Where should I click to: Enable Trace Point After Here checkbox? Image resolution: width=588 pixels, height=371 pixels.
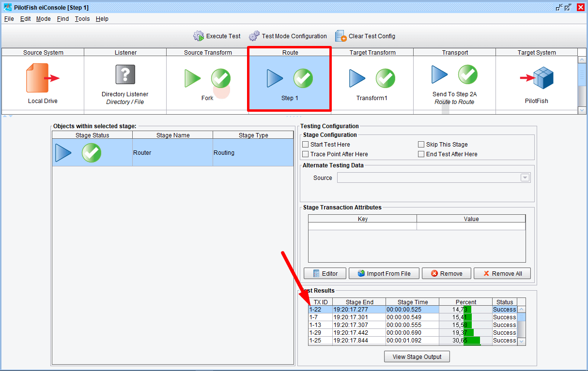(x=306, y=154)
